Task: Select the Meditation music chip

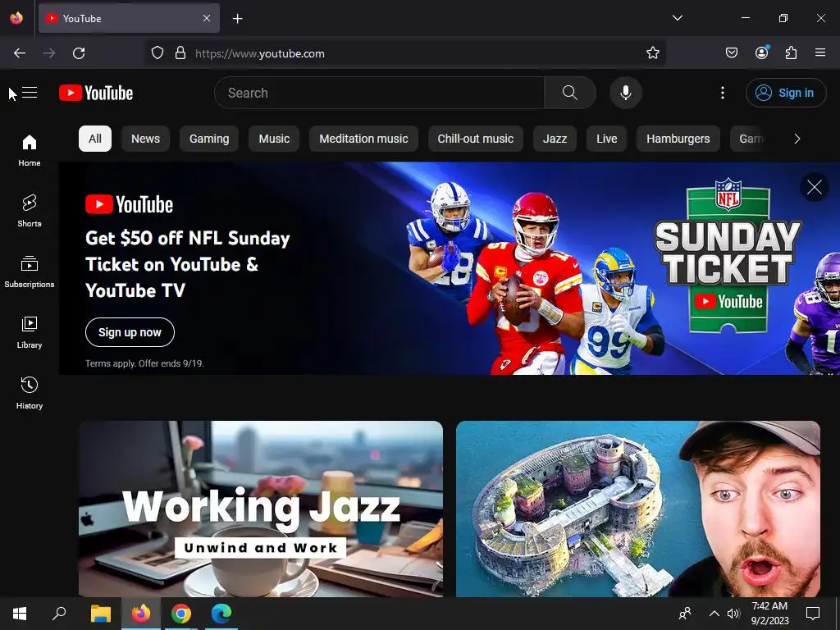Action: (x=363, y=139)
